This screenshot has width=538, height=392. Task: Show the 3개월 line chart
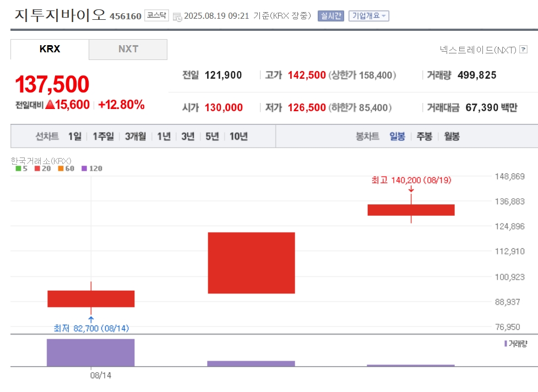click(135, 137)
